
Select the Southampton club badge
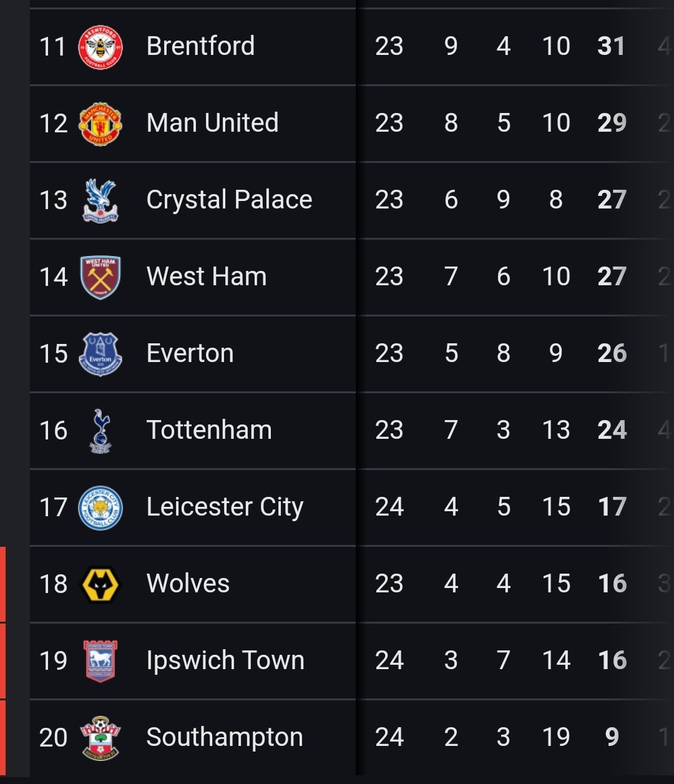point(100,738)
